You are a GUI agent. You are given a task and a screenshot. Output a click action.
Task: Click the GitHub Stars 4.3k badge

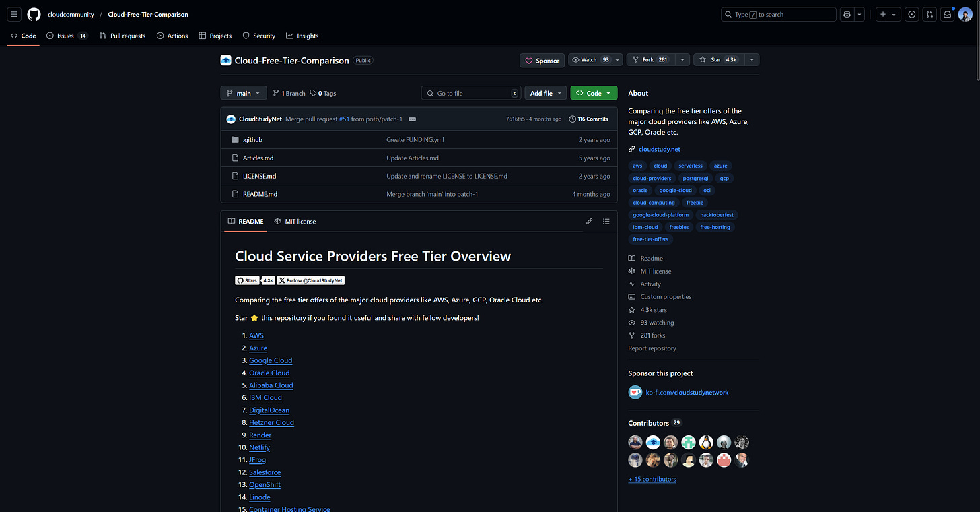(255, 280)
